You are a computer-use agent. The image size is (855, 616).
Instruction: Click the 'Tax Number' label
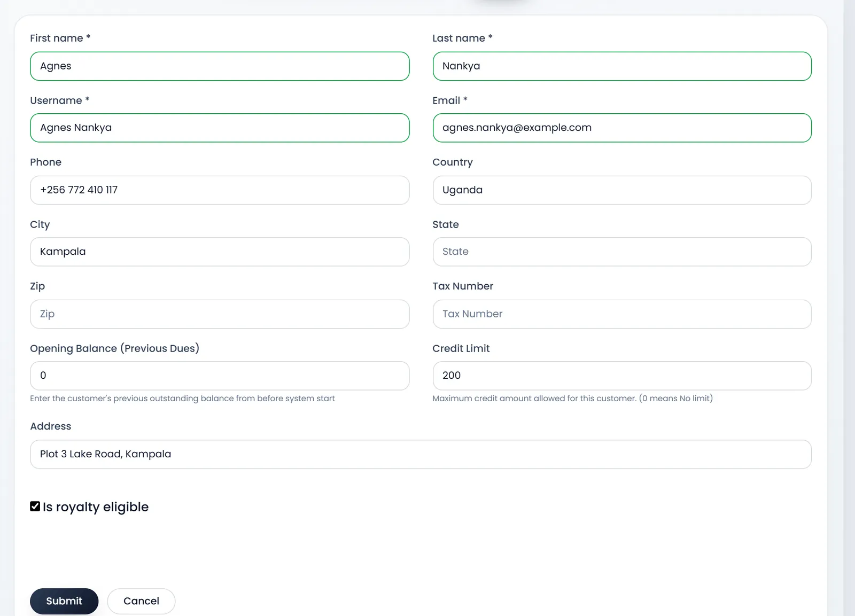463,286
